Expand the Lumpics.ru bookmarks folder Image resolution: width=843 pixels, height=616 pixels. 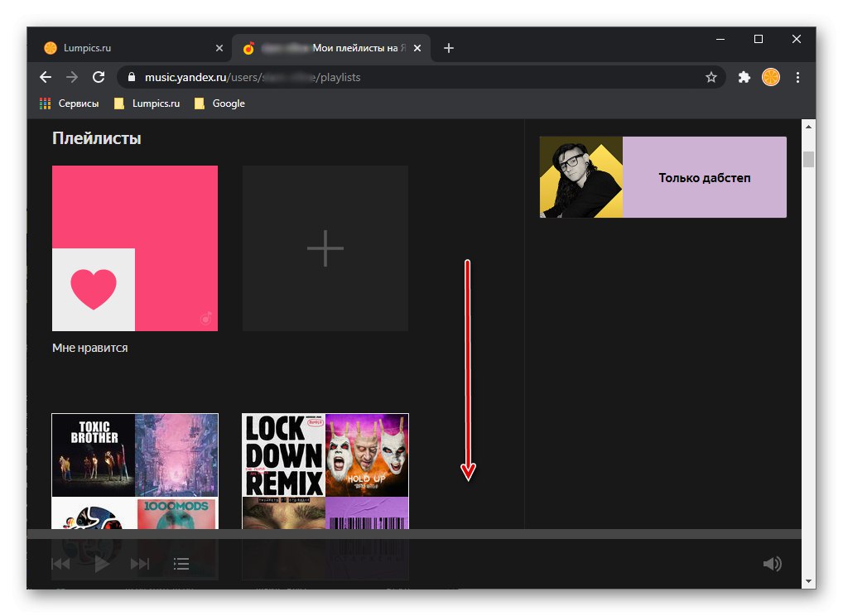click(x=147, y=103)
